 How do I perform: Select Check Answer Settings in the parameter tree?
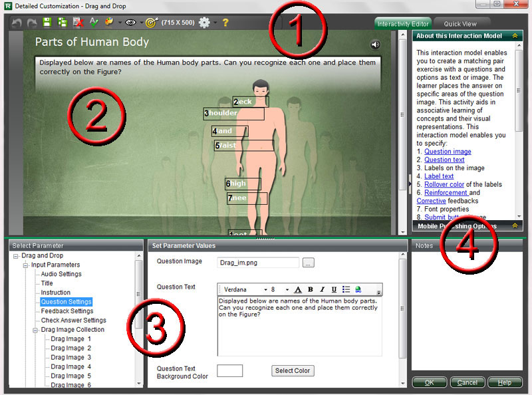(73, 320)
